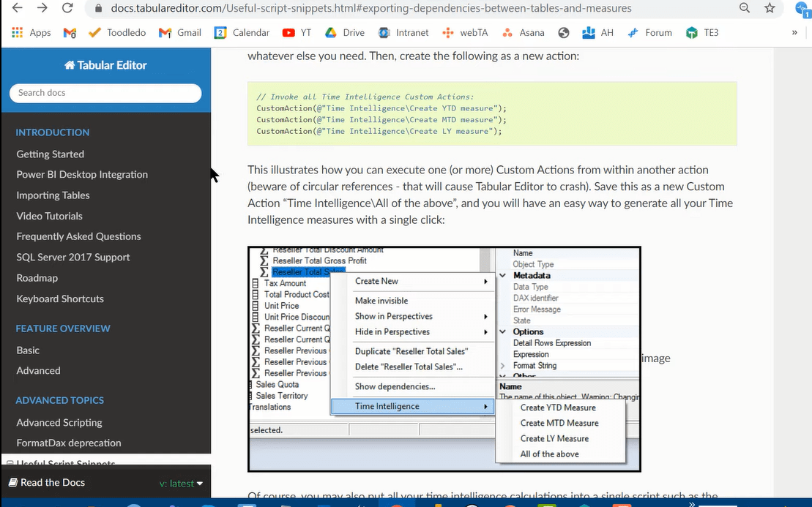Open the globe bookmark next to Asana
812x507 pixels.
click(x=564, y=33)
